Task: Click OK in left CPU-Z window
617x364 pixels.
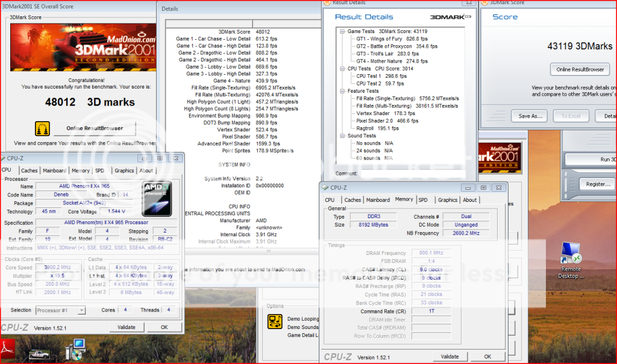Action: [x=164, y=327]
